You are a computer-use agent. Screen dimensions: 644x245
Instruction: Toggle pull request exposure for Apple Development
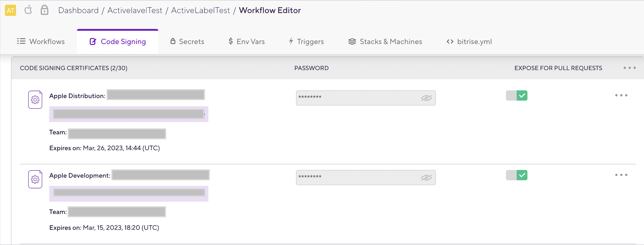coord(517,175)
